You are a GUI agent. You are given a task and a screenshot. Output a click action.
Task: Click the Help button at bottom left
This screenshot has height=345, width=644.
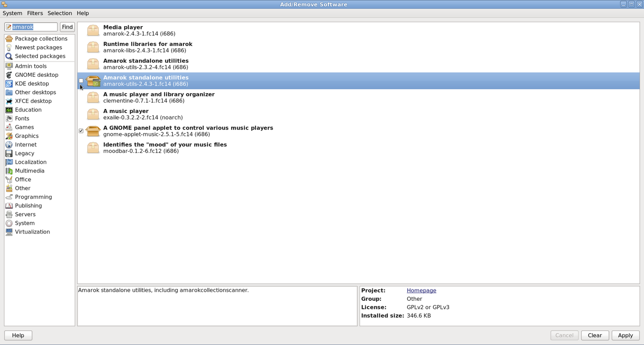point(18,335)
